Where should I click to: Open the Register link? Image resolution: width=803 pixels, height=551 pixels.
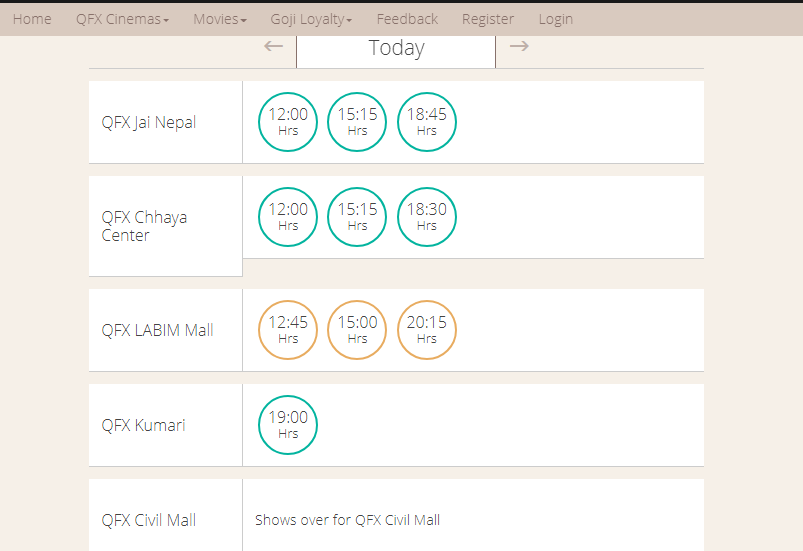[x=488, y=19]
